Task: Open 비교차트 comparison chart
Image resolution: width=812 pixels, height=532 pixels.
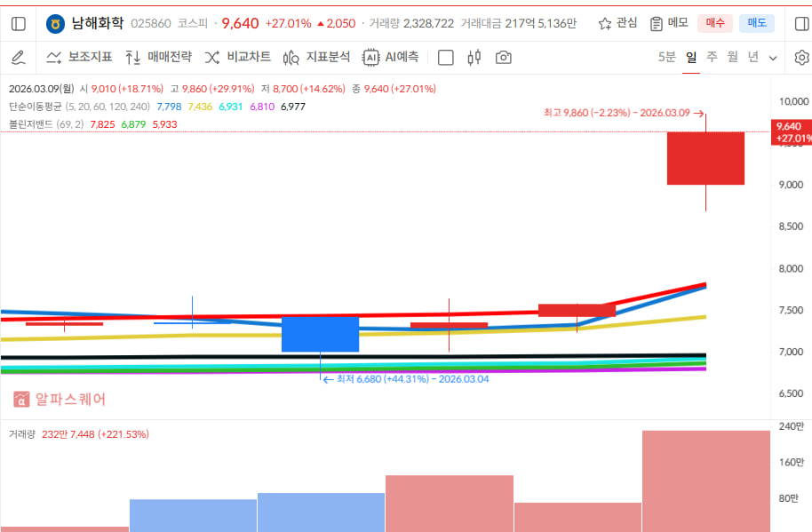Action: pos(238,58)
